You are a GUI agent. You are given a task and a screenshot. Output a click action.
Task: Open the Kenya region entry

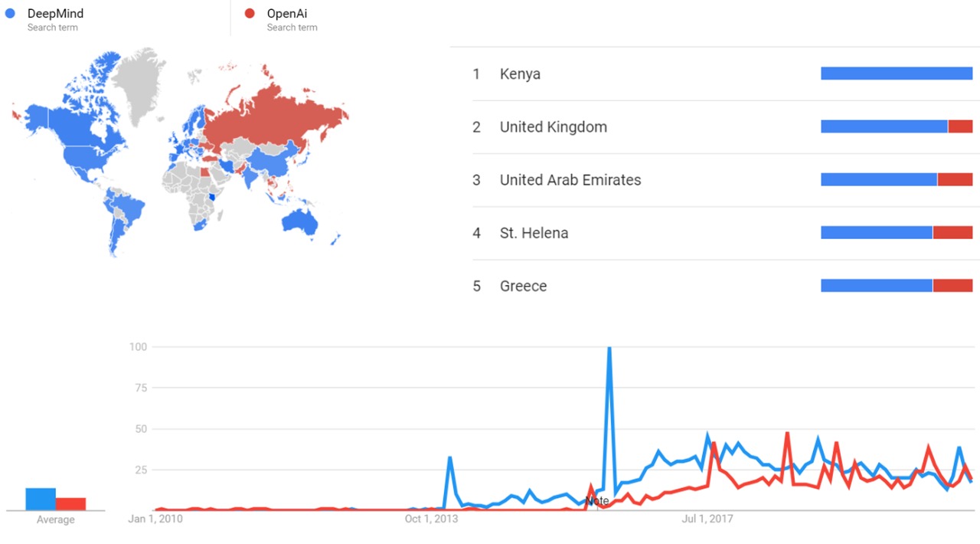tap(520, 74)
